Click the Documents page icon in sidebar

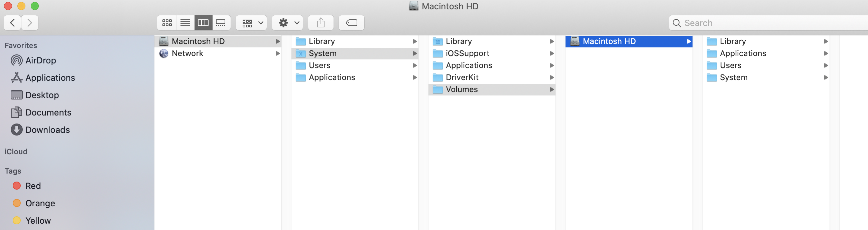[16, 112]
